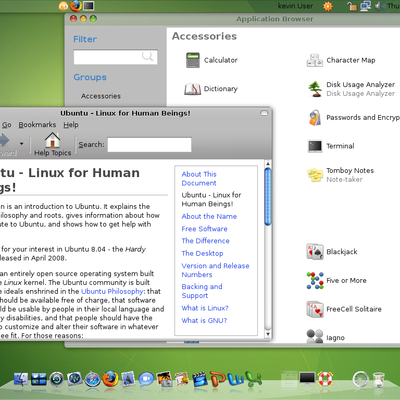Screen dimensions: 400x400
Task: Open the blue W icon in dock
Action: [x=236, y=379]
